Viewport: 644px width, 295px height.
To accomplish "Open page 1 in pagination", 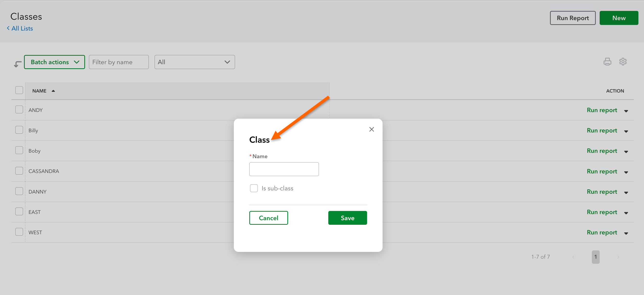I will click(596, 257).
